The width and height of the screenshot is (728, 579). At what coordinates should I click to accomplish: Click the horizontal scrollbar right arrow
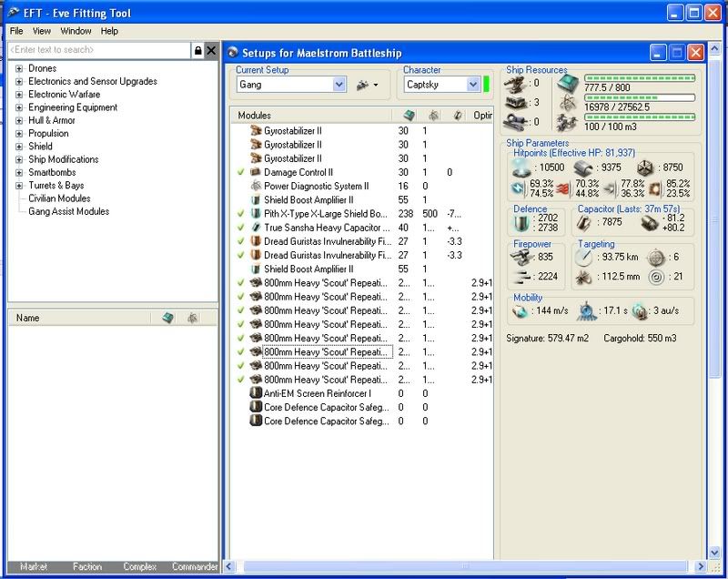pos(700,566)
